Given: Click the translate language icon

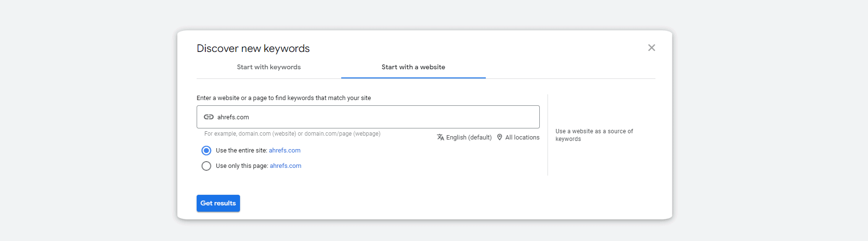Looking at the screenshot, I should tap(441, 138).
